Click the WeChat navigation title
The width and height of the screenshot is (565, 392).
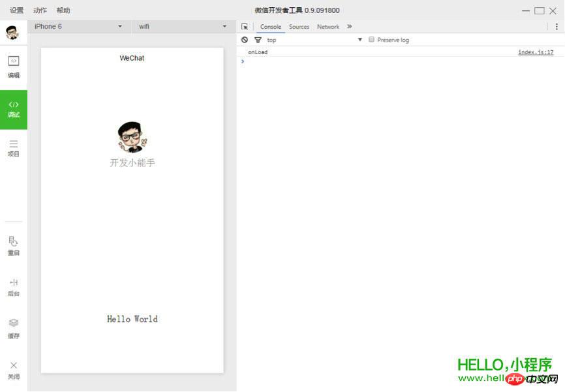(x=132, y=58)
